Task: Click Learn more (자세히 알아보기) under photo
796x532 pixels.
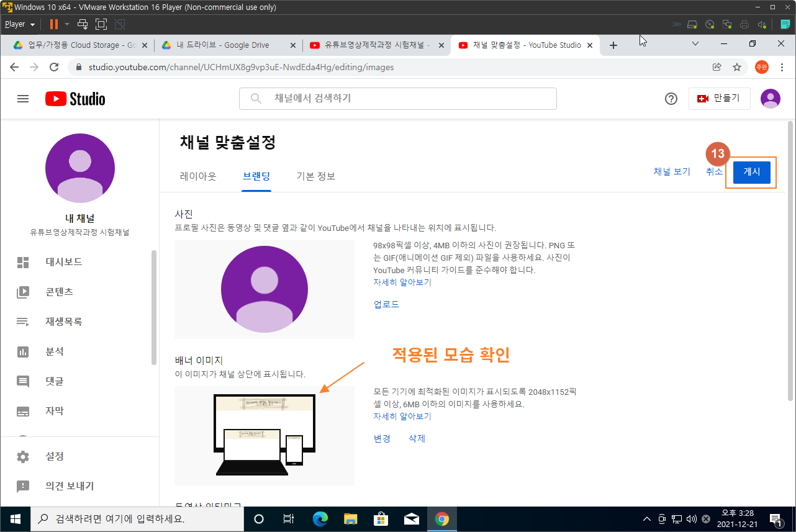Action: click(402, 282)
